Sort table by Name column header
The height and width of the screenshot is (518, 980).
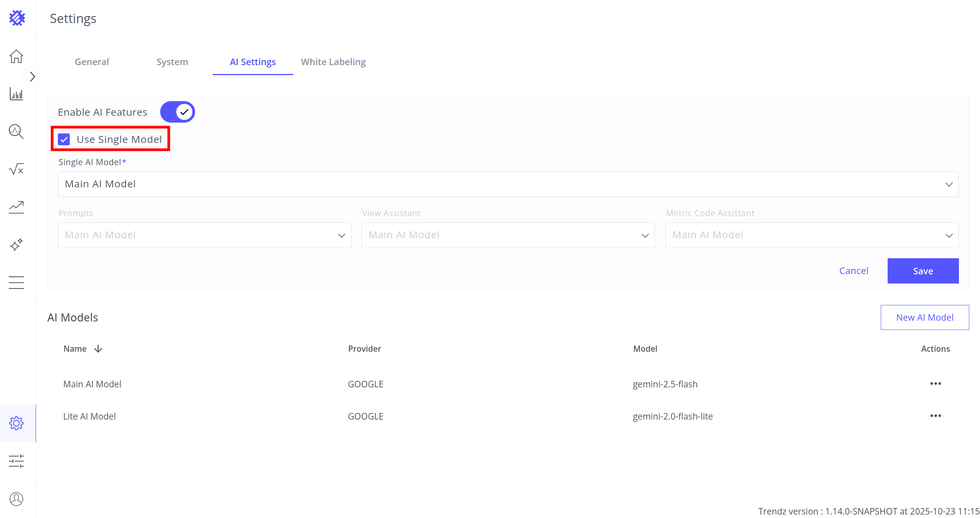point(75,349)
